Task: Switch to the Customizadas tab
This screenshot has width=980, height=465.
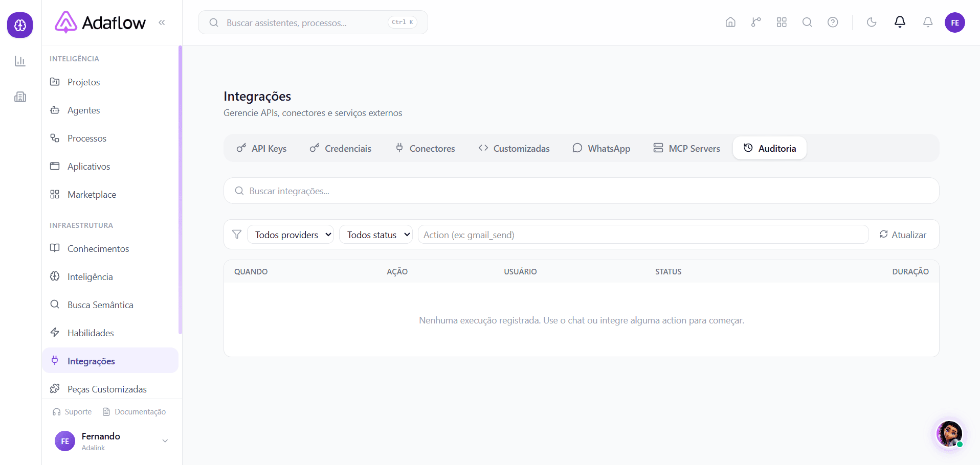Action: [514, 148]
